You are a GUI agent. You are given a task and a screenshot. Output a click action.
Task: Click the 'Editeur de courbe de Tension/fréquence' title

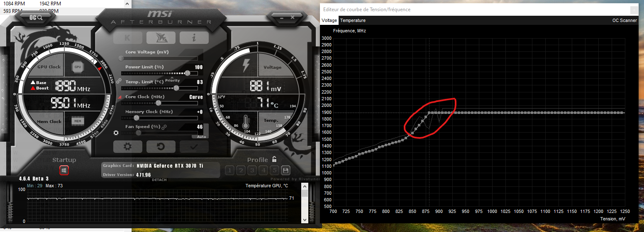367,10
